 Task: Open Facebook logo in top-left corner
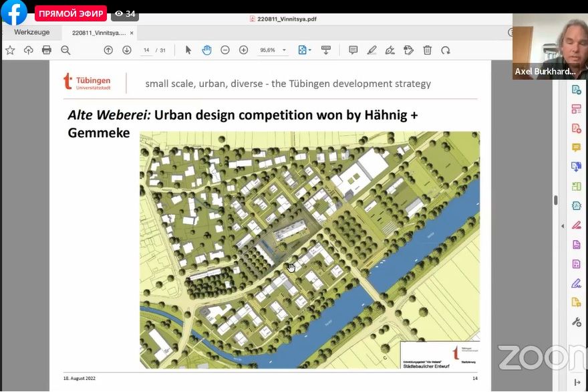[x=13, y=13]
